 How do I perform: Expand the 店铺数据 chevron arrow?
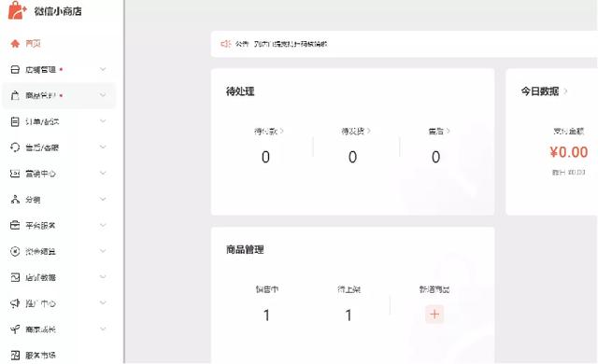click(x=103, y=277)
